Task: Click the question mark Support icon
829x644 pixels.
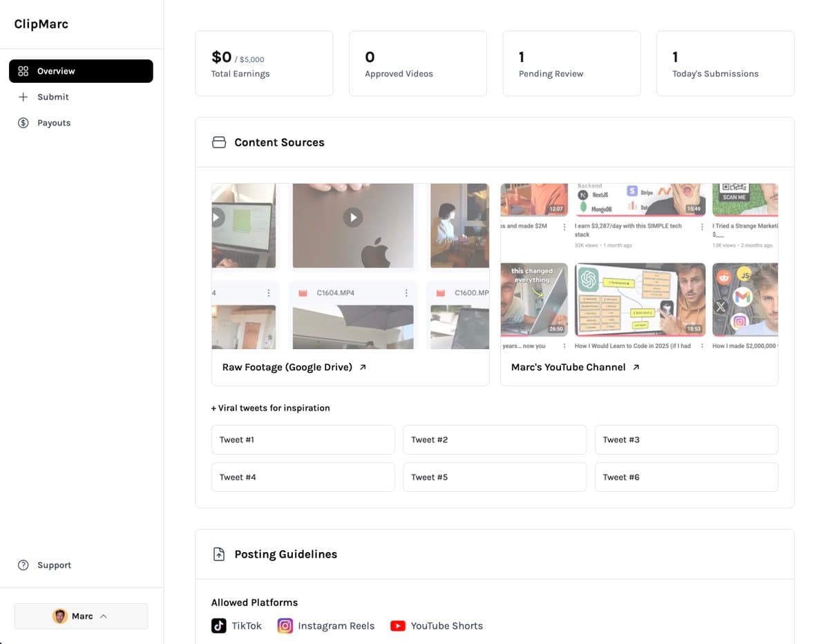Action: [23, 565]
